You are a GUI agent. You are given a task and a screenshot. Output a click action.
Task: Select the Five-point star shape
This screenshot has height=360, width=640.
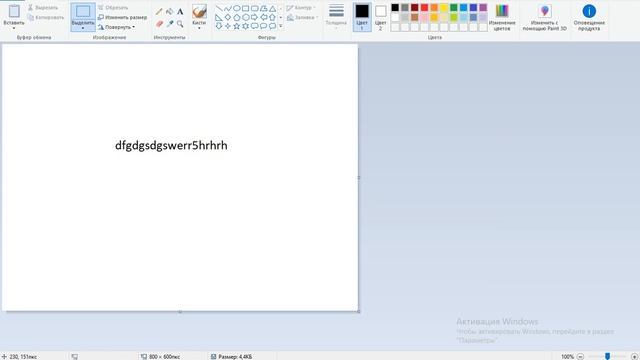[x=237, y=26]
